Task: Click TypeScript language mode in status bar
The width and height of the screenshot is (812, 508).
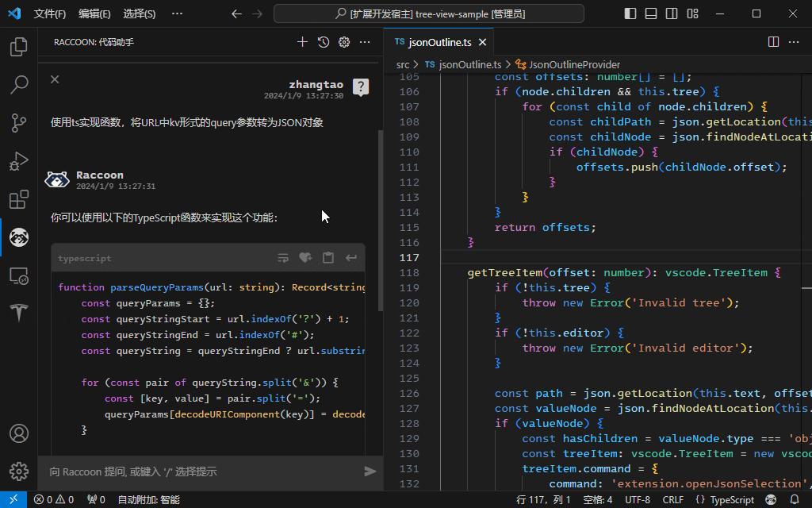Action: coord(725,500)
